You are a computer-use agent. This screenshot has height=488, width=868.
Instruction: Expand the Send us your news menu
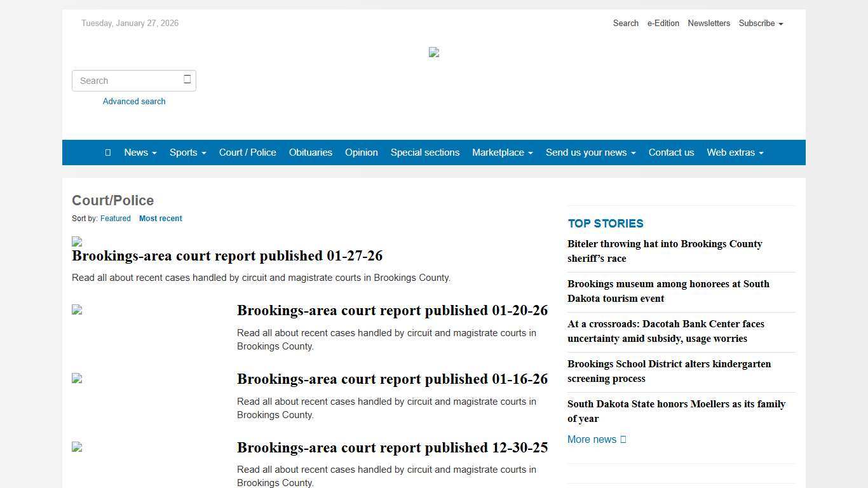point(590,152)
